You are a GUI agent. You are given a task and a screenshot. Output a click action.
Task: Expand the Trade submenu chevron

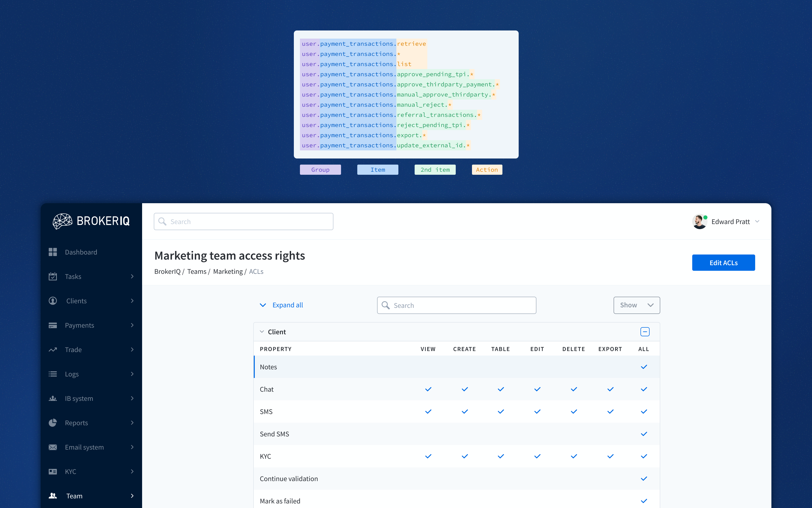(132, 350)
